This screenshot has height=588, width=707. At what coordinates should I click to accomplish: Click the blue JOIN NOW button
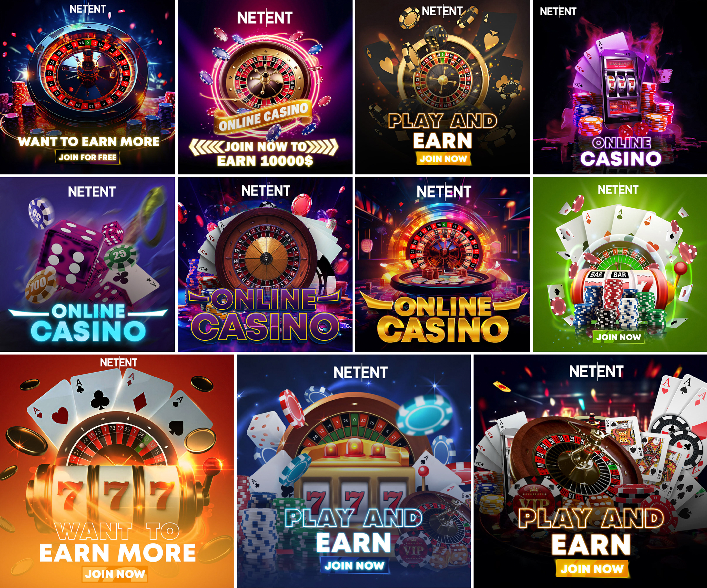pos(354,565)
